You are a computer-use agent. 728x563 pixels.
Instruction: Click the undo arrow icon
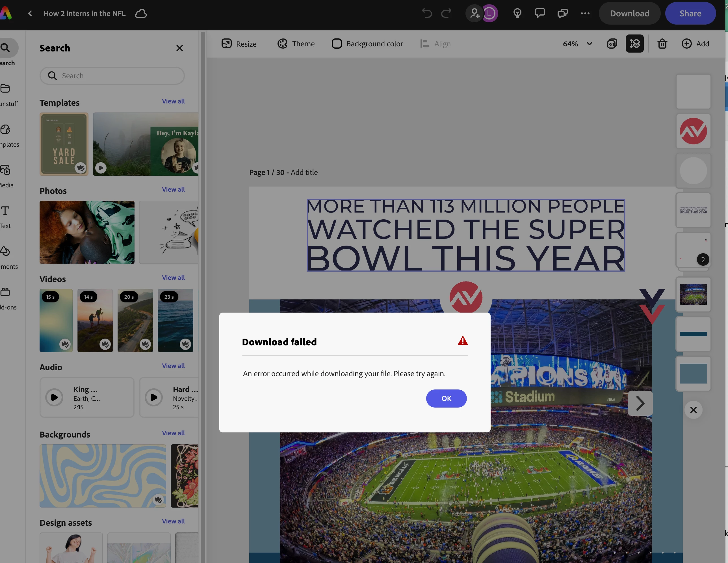427,13
